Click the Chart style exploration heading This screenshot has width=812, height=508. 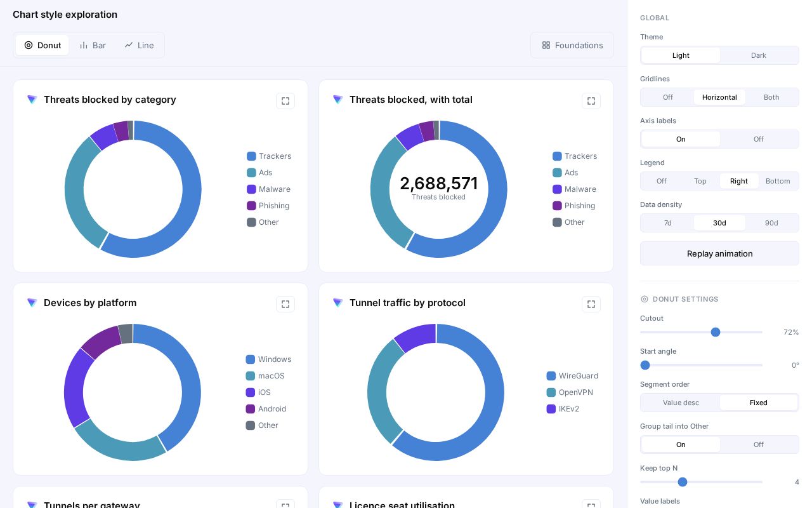click(65, 15)
